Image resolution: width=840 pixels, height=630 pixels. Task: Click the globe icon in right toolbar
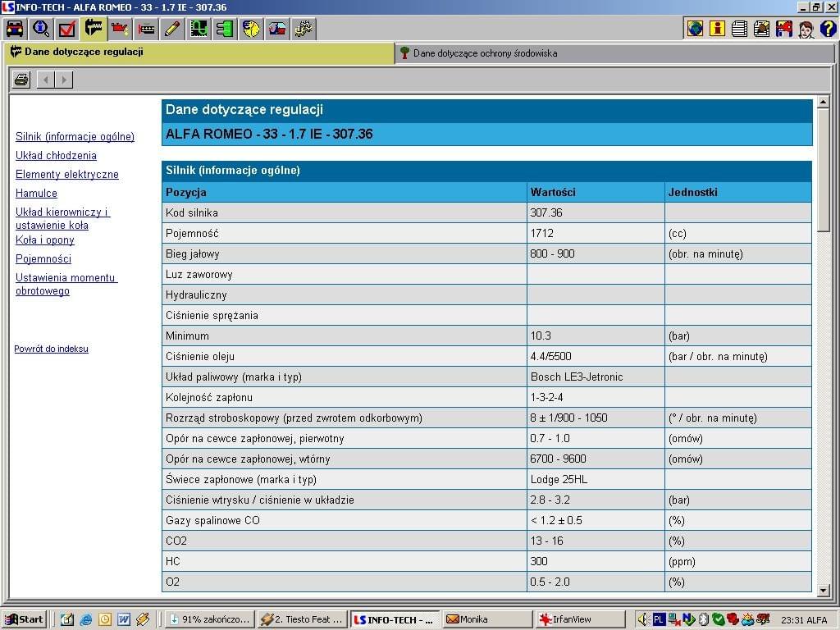click(695, 29)
